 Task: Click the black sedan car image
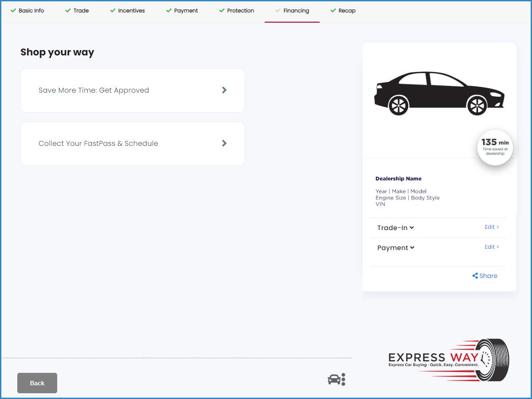click(439, 94)
